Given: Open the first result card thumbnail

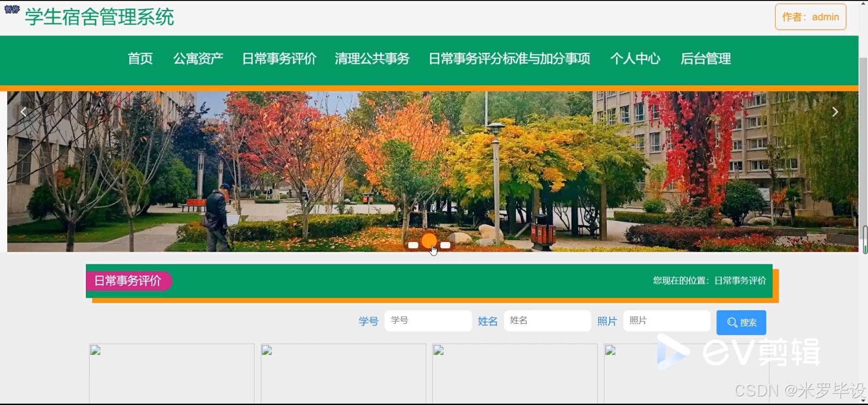Looking at the screenshot, I should (172, 373).
